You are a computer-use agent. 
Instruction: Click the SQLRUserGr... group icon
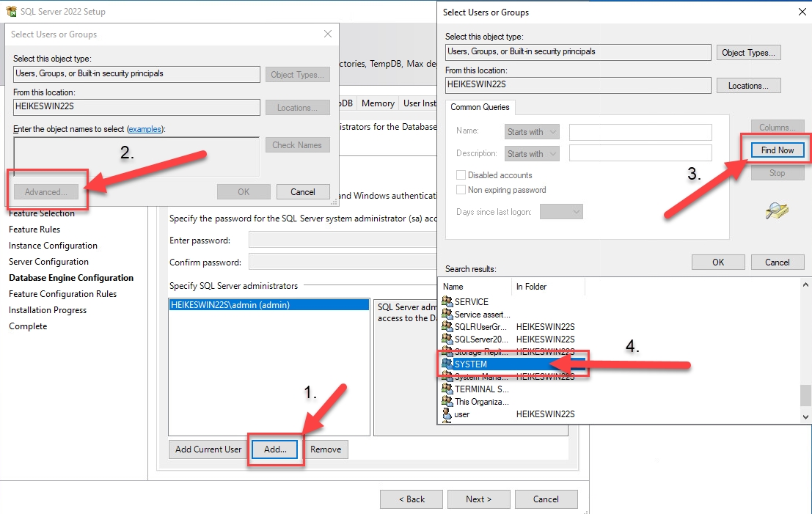coord(447,326)
